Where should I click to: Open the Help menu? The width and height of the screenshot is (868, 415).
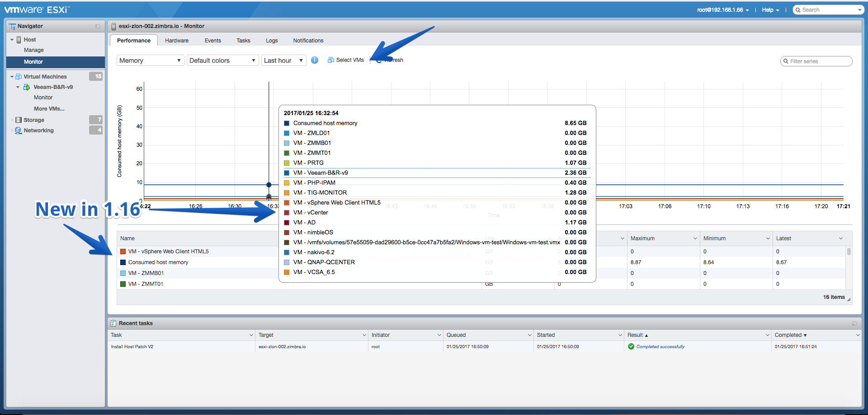[x=770, y=10]
